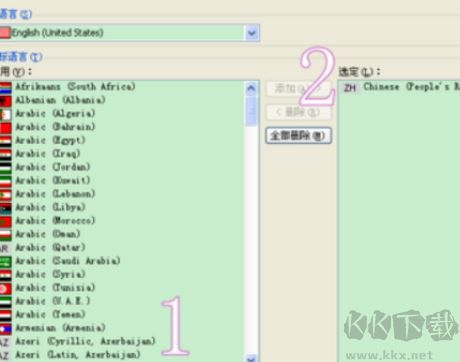Select Arabic (Qatar) in the list

tap(50, 247)
